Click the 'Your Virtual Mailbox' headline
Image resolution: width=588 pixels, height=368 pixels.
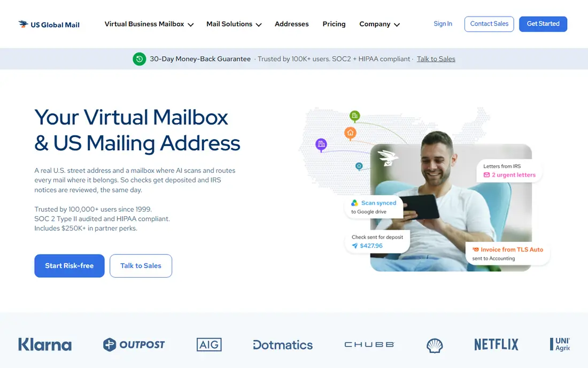coord(131,117)
